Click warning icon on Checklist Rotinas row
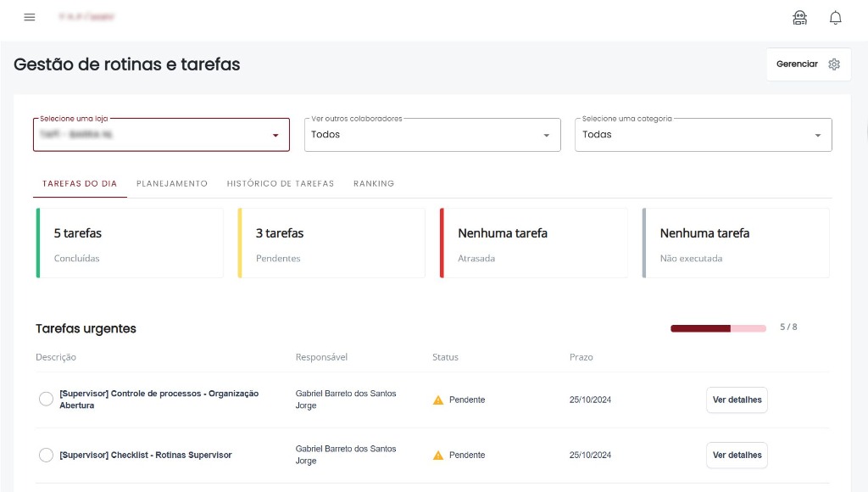 (x=438, y=456)
